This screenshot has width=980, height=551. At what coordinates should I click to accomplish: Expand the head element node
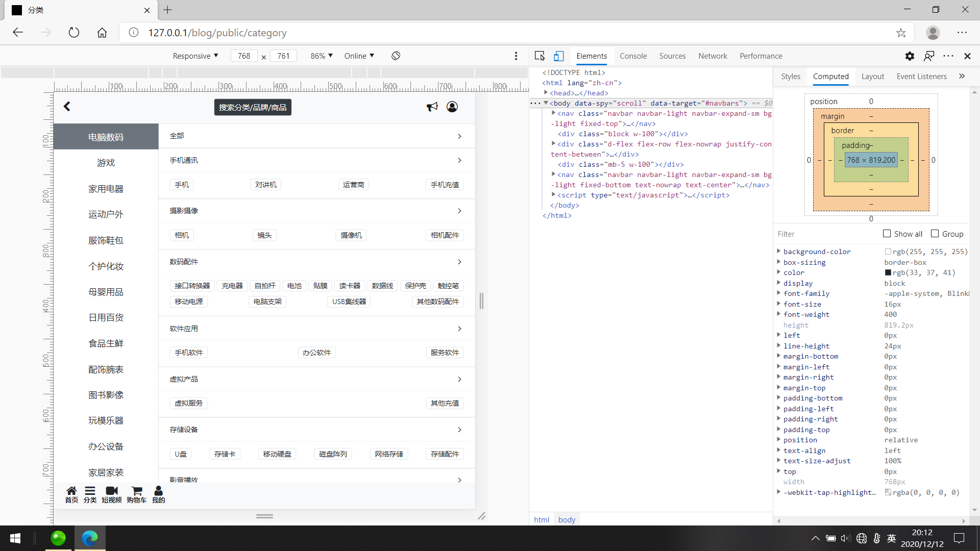click(546, 93)
